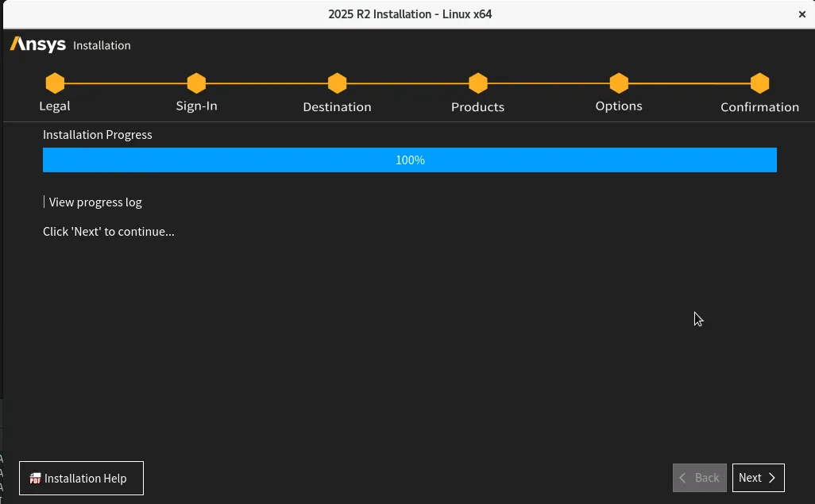Click the Ansys logo
Screen dimensions: 815x504
click(x=38, y=44)
